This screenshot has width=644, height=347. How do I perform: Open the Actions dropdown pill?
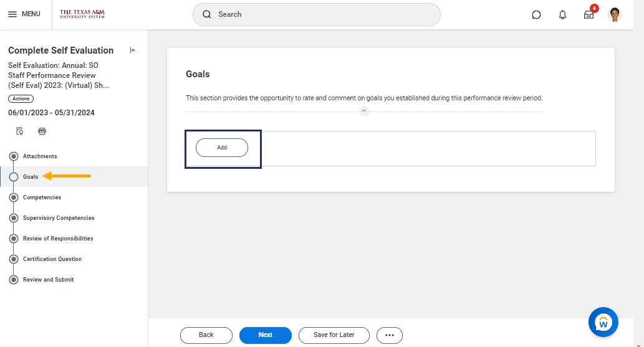tap(21, 98)
